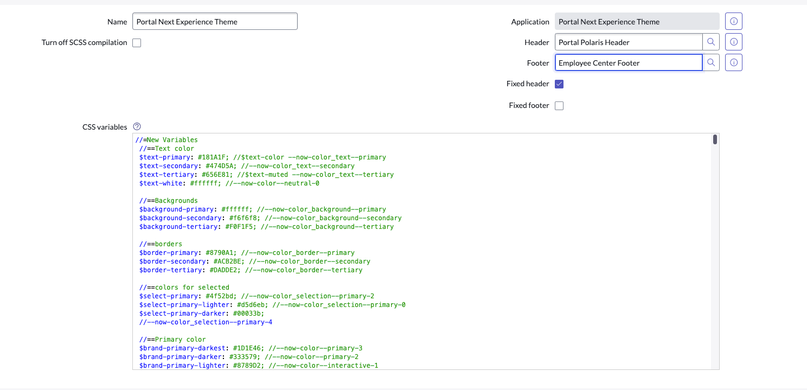Uncheck the Fixed header checkbox

(x=559, y=84)
